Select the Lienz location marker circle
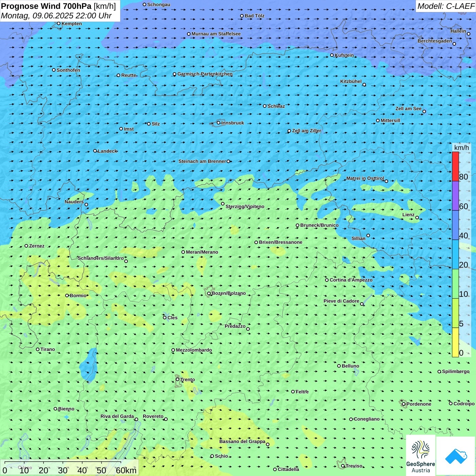 [x=417, y=218]
